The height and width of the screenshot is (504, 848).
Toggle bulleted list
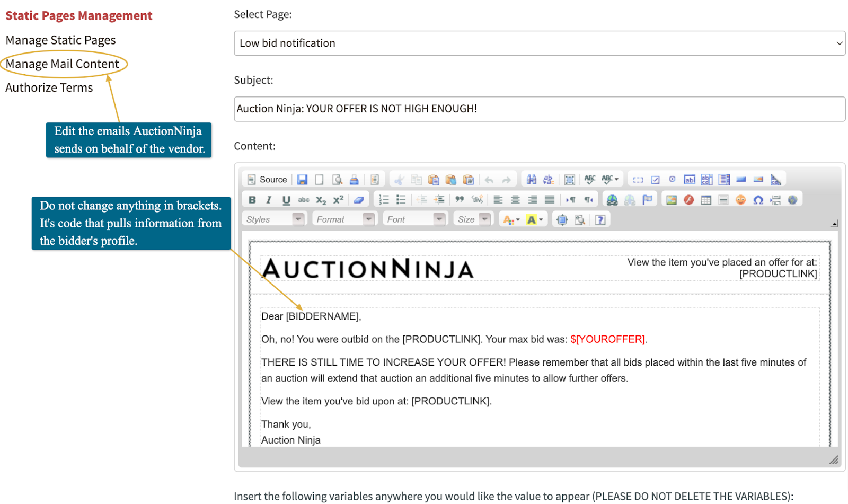tap(401, 200)
